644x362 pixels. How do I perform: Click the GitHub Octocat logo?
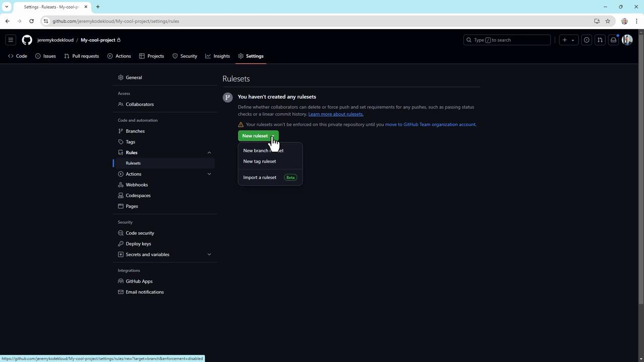click(27, 40)
